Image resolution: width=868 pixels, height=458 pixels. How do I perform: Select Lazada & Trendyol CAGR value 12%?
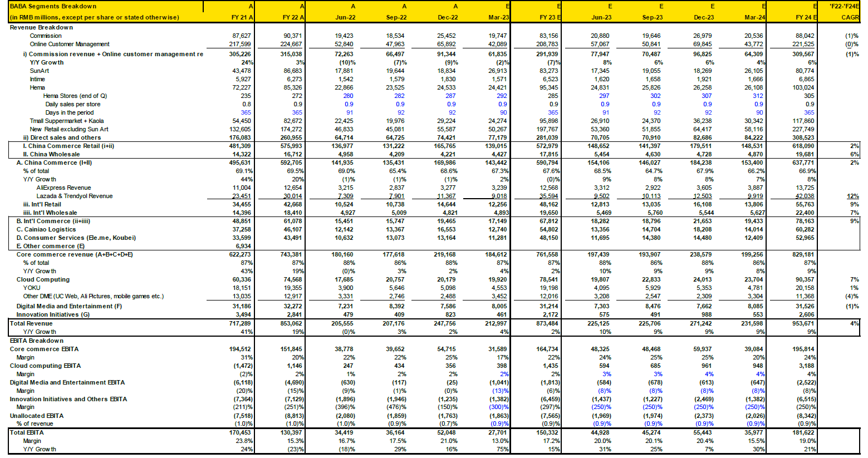pyautogui.click(x=853, y=196)
